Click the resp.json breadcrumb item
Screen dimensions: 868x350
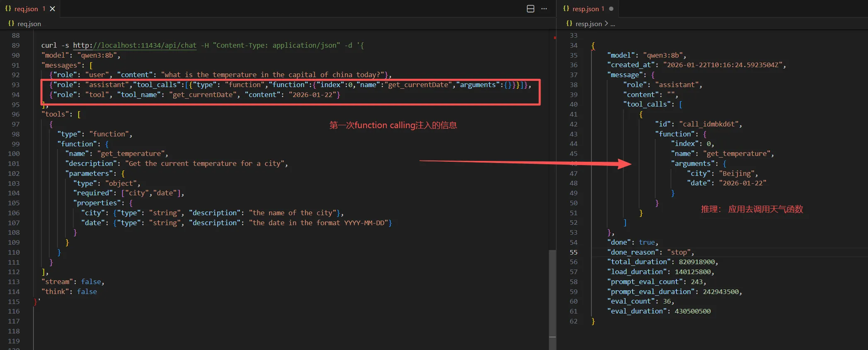(588, 24)
